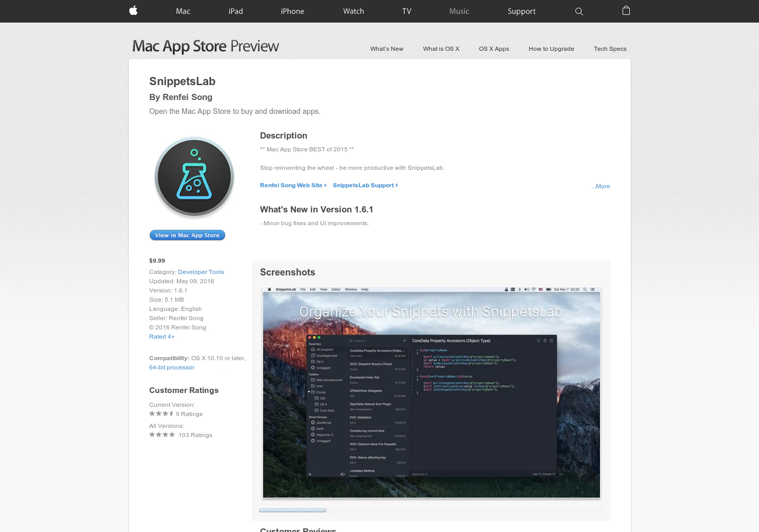Click the 'Updated: May 09, 2016' text
Screen dimensions: 759x532
(182, 281)
